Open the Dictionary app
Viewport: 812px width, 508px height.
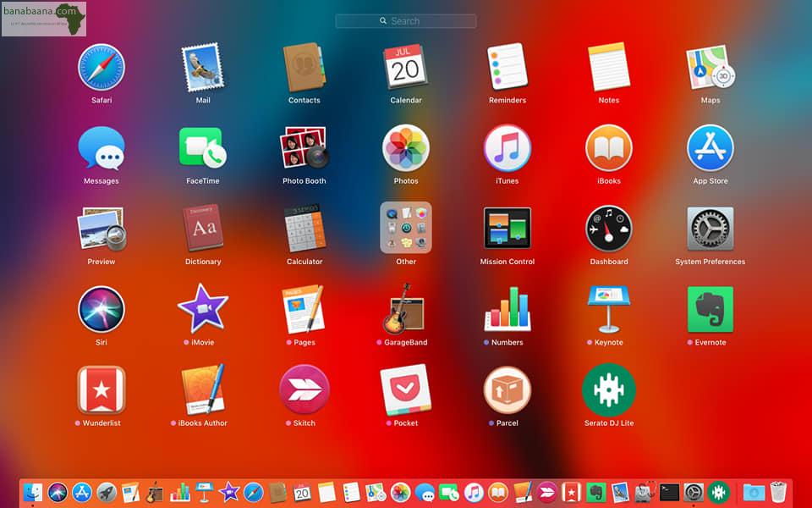(x=202, y=229)
